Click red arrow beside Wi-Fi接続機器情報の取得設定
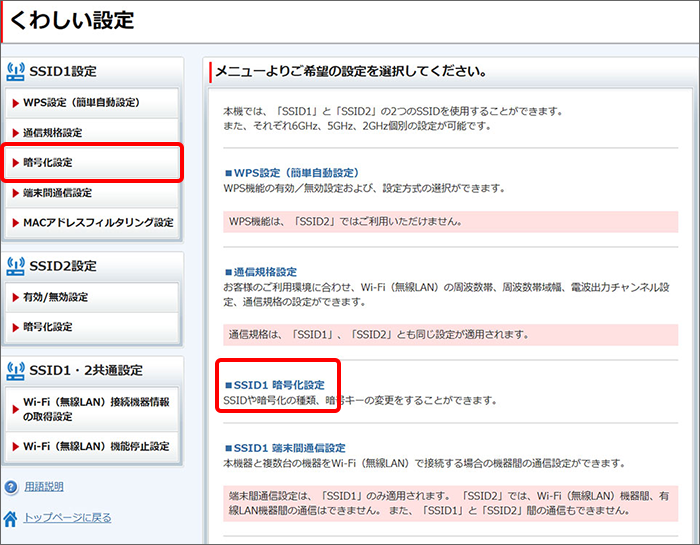The image size is (700, 545). point(16,409)
